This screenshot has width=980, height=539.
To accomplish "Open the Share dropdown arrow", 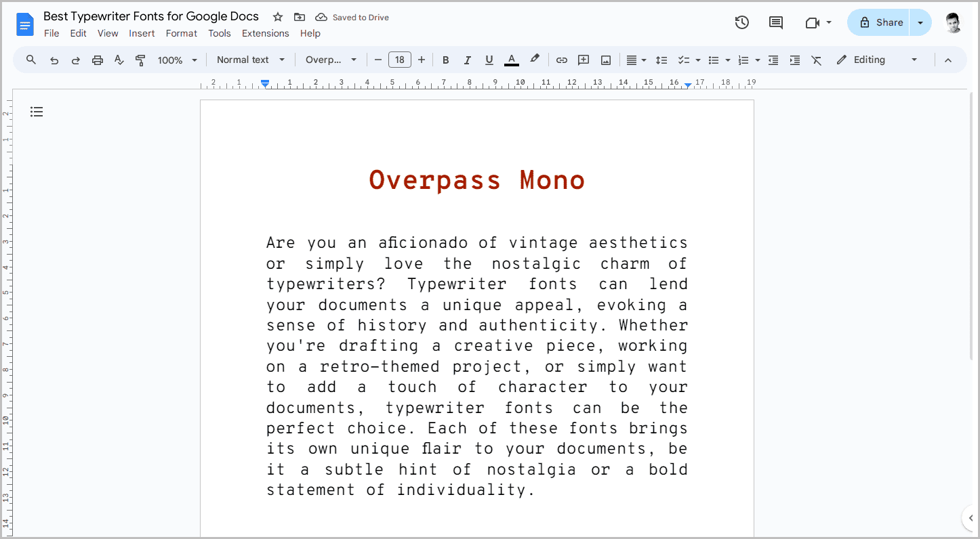I will [x=920, y=22].
